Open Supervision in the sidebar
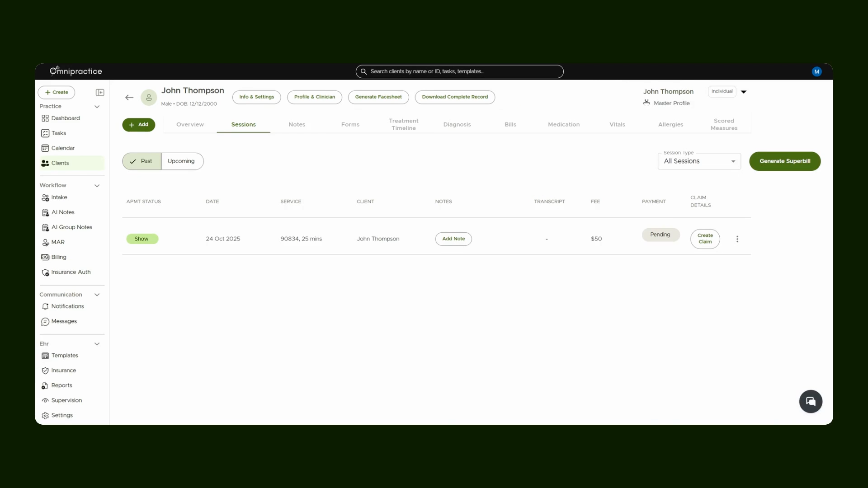The width and height of the screenshot is (868, 488). click(x=66, y=400)
